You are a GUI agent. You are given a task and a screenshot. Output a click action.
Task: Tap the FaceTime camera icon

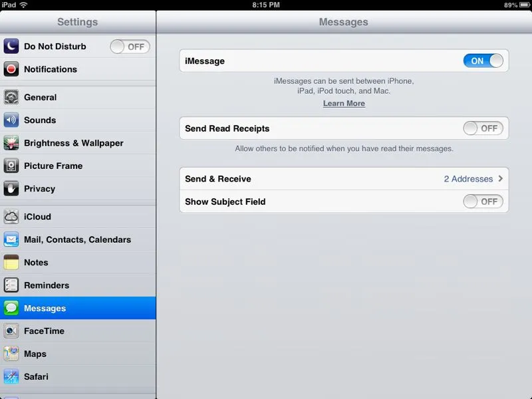[11, 331]
